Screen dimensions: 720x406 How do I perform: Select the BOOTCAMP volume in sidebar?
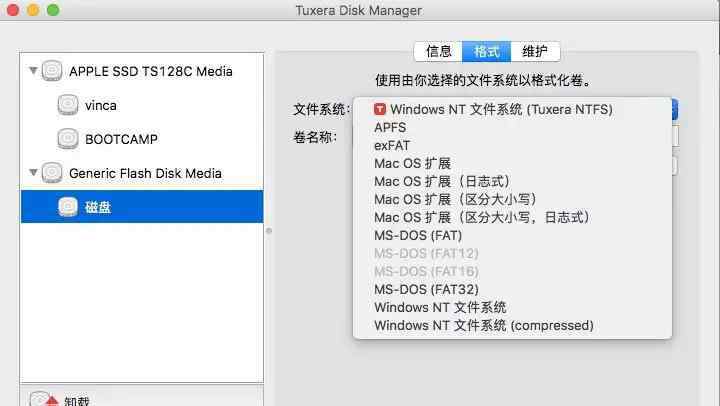pos(121,139)
